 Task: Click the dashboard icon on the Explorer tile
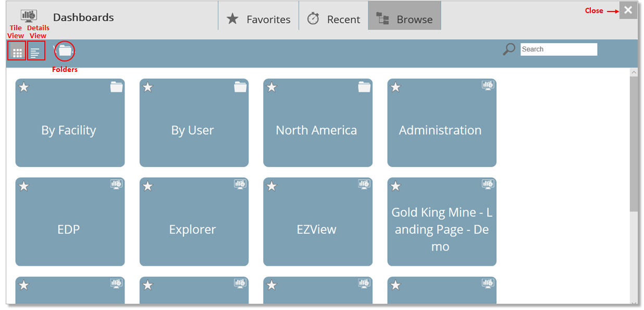(240, 185)
